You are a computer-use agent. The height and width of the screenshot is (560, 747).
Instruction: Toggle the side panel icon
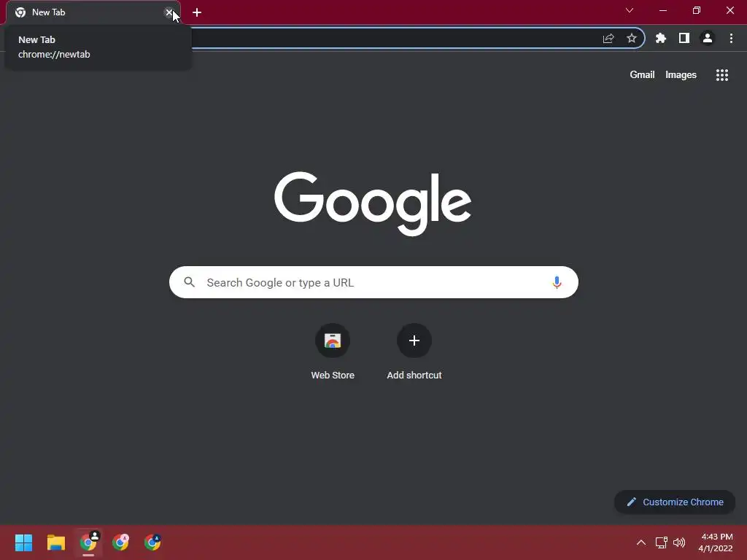pos(684,38)
